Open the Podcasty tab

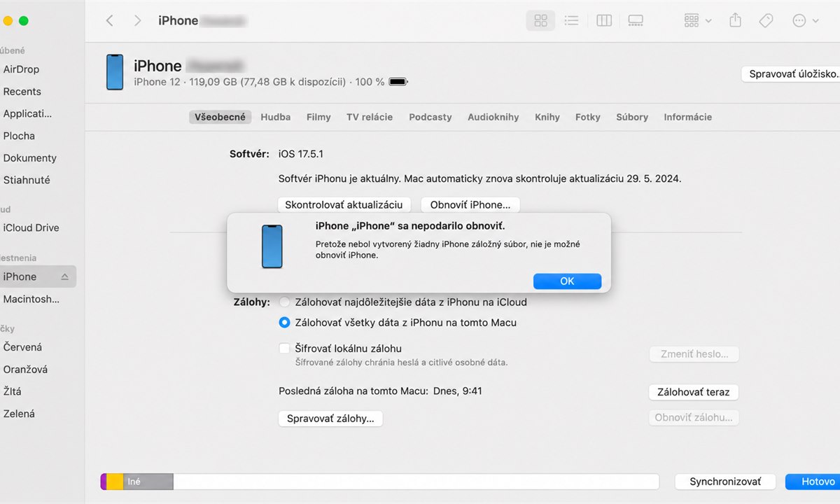click(430, 117)
